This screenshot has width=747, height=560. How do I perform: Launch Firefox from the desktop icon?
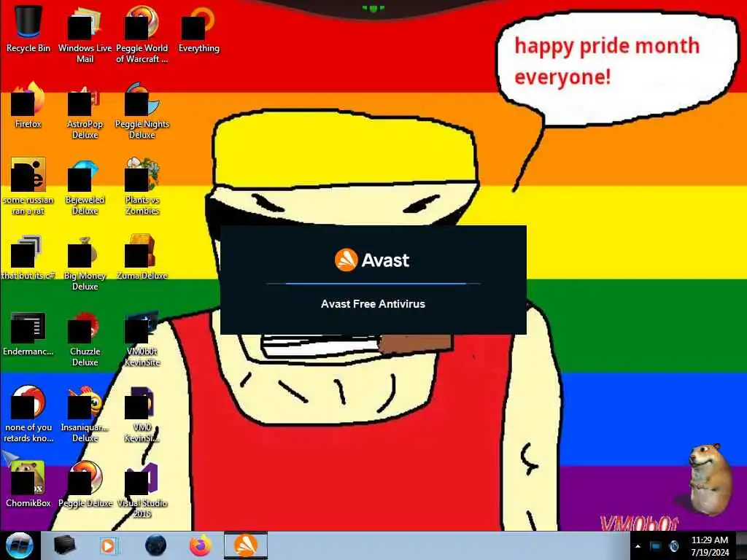[28, 105]
